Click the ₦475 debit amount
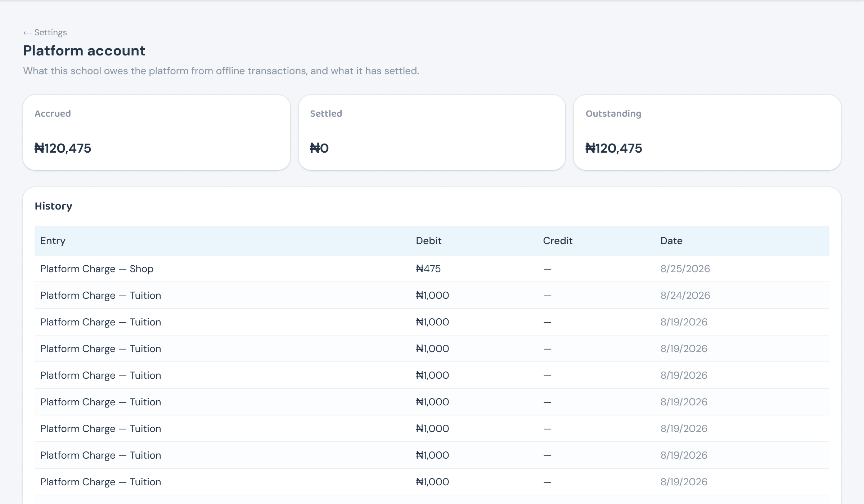This screenshot has height=504, width=864. (x=428, y=269)
